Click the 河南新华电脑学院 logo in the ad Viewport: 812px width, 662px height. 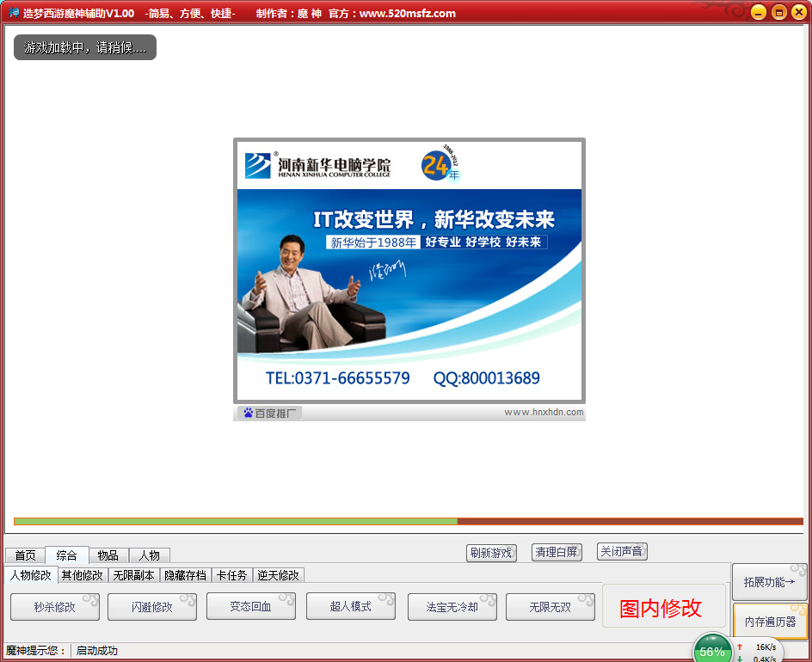pyautogui.click(x=318, y=165)
